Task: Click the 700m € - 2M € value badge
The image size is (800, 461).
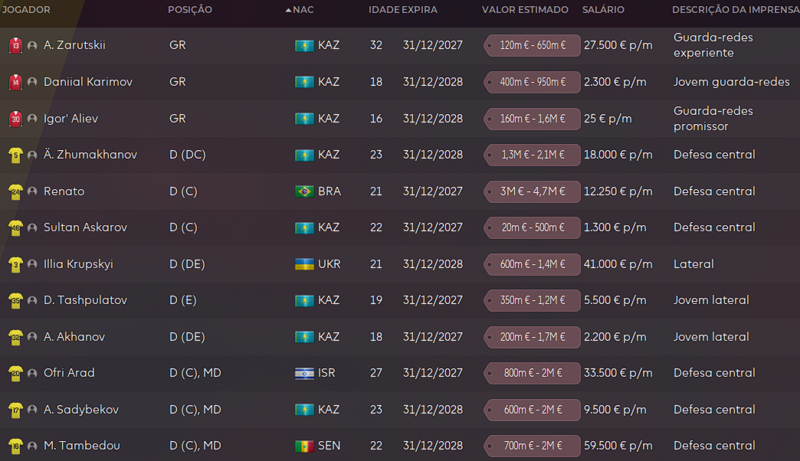Action: [532, 446]
